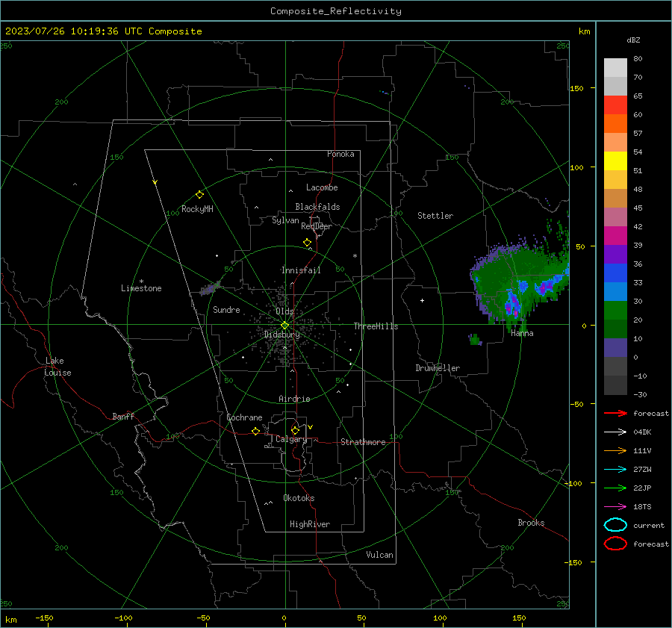Screen dimensions: 672x628
Task: Click the orange 111V arrow in legend
Action: [615, 450]
